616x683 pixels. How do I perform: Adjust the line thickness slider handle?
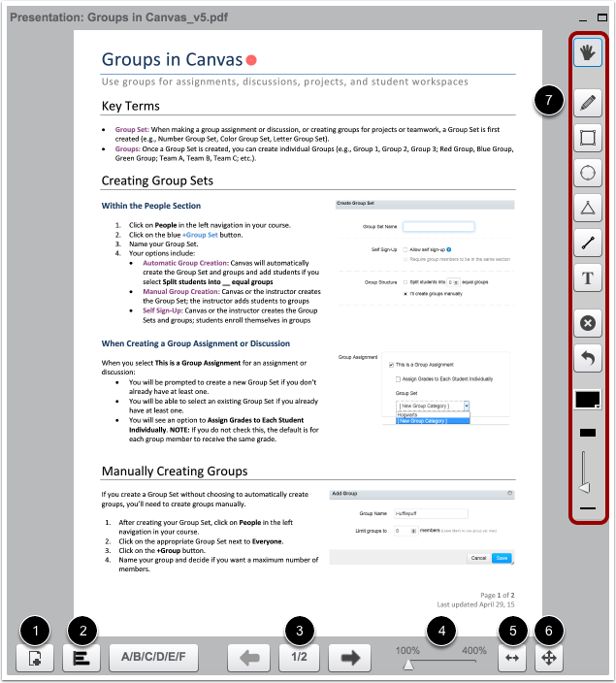click(x=584, y=487)
